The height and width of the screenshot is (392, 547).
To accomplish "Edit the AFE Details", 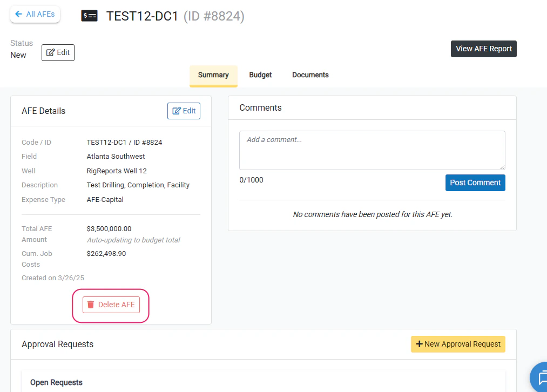I will click(x=184, y=111).
